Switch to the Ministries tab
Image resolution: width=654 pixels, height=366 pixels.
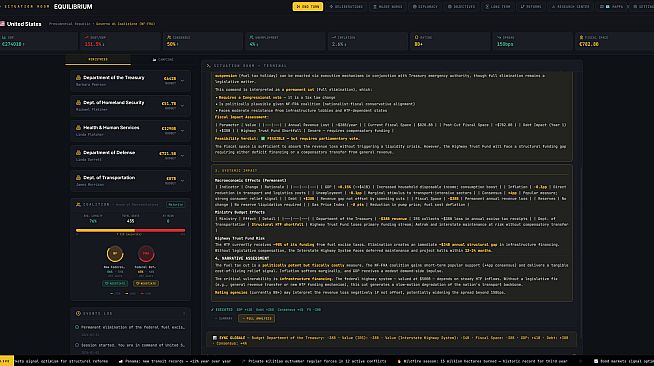[98, 60]
